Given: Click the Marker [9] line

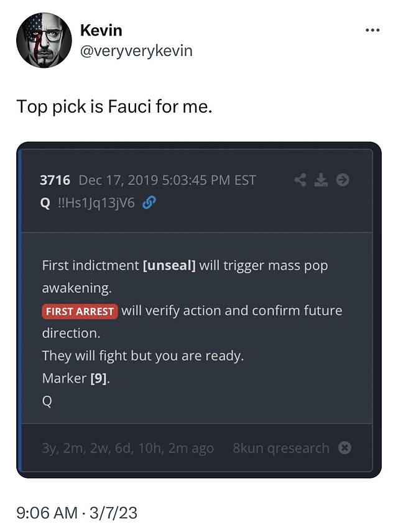Looking at the screenshot, I should 76,378.
